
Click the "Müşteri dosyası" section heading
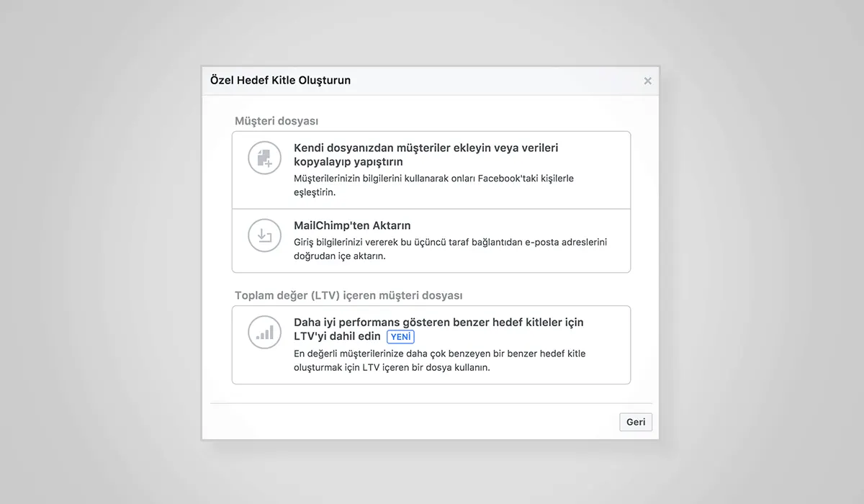click(x=276, y=121)
